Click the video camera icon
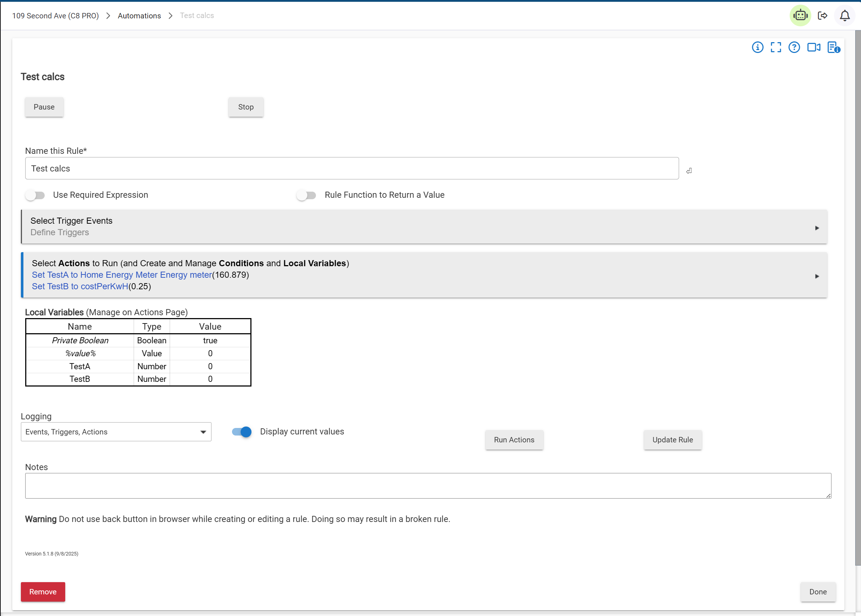 813,48
